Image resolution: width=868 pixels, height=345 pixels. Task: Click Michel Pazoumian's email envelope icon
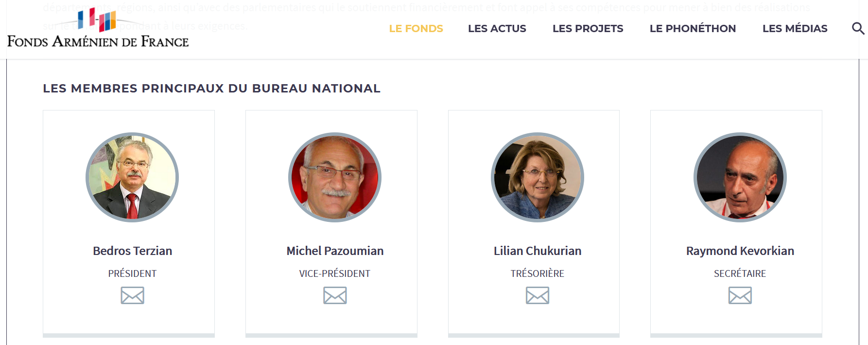pyautogui.click(x=335, y=295)
